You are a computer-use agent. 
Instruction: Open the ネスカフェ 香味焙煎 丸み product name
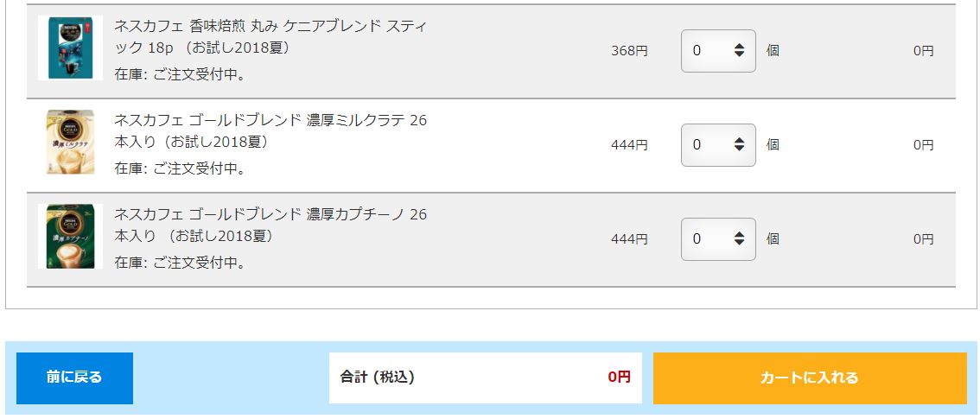click(x=270, y=37)
